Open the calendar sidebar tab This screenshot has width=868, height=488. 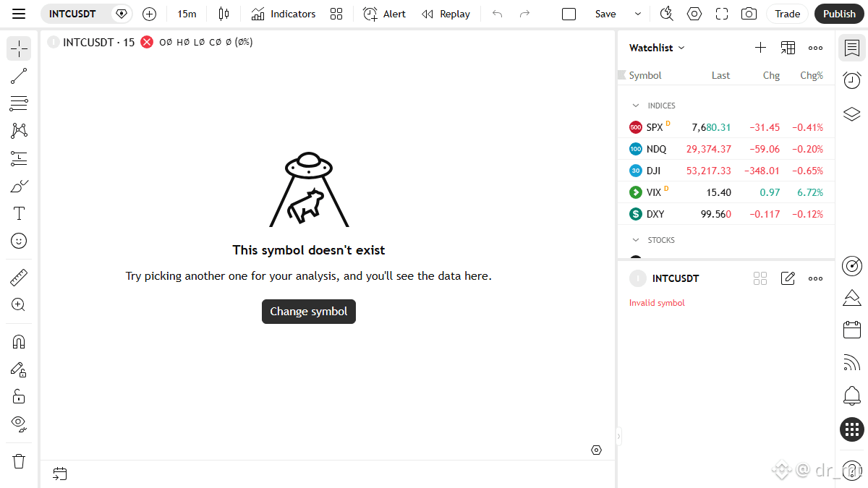pos(852,330)
